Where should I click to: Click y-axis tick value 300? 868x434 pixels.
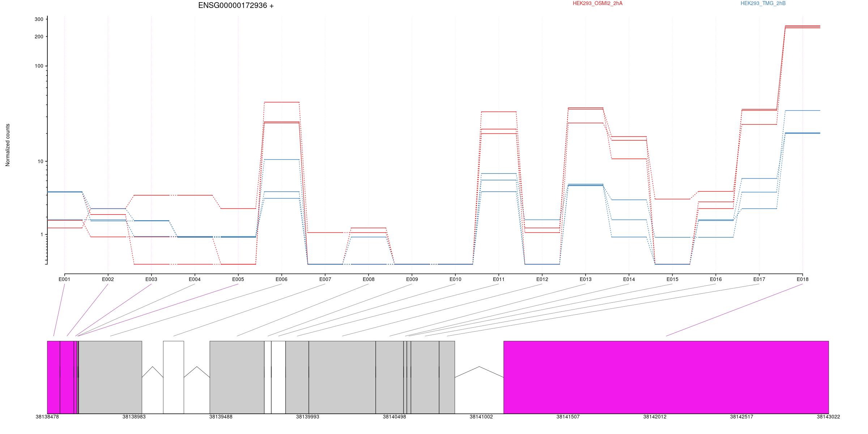coord(39,19)
